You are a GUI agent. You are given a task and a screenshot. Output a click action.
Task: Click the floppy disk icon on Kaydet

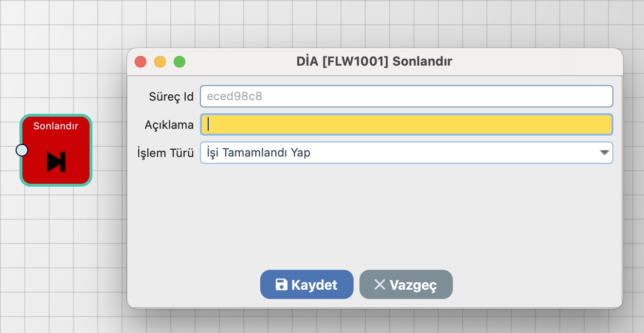click(281, 284)
